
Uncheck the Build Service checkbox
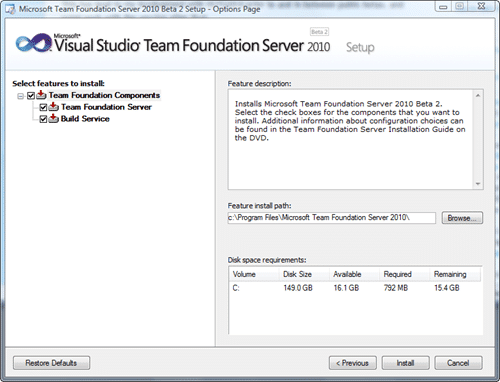[43, 119]
